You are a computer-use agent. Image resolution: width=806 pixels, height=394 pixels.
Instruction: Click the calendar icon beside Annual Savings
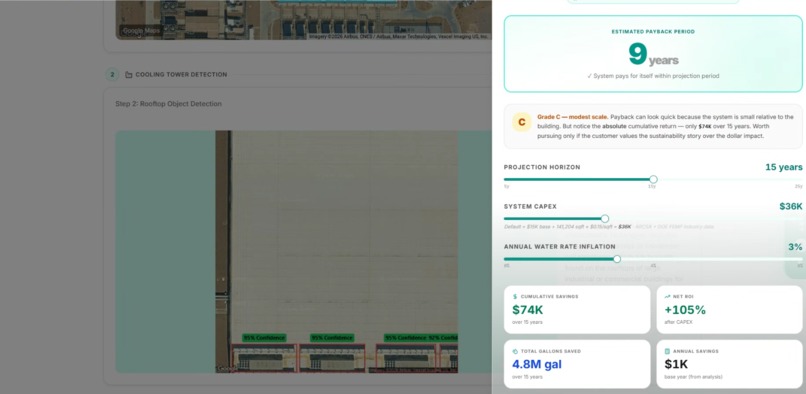(x=667, y=351)
